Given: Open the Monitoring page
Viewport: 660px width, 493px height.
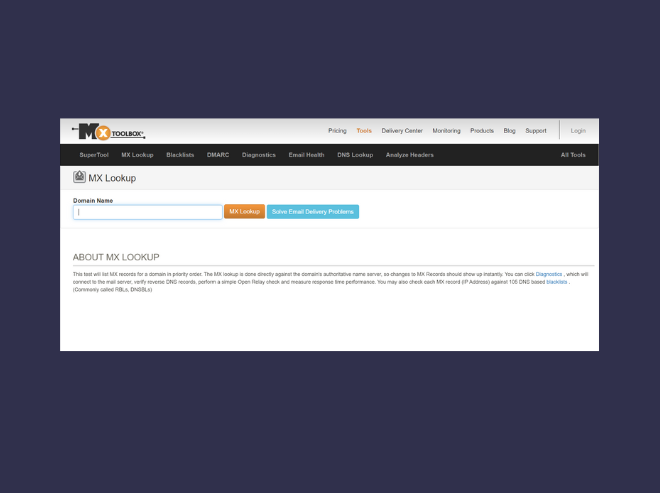Looking at the screenshot, I should (x=446, y=131).
